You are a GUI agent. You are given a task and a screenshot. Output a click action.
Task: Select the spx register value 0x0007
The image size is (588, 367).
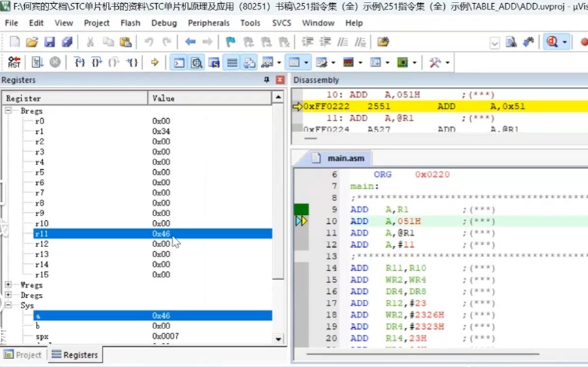(x=165, y=336)
